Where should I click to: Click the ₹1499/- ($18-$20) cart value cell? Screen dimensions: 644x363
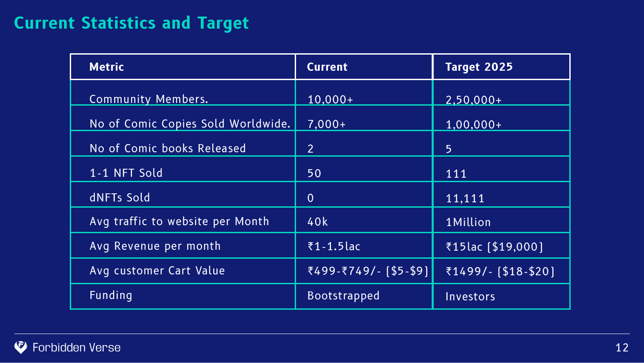(500, 271)
